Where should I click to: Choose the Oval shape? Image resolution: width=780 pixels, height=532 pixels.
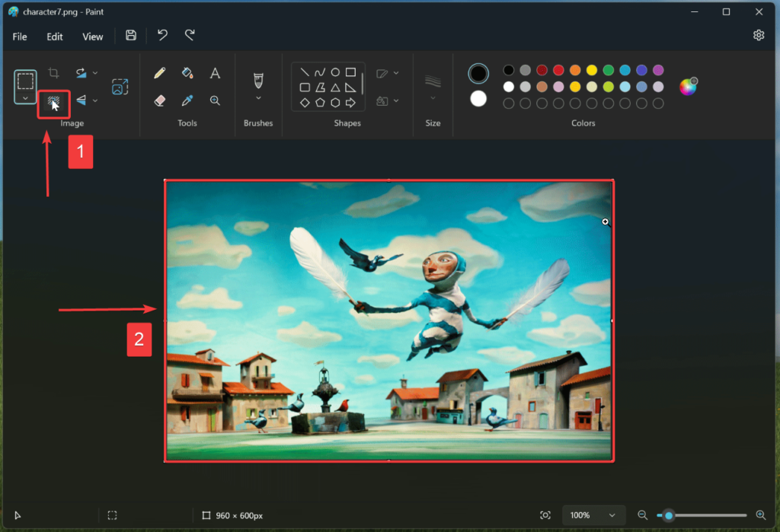(335, 72)
